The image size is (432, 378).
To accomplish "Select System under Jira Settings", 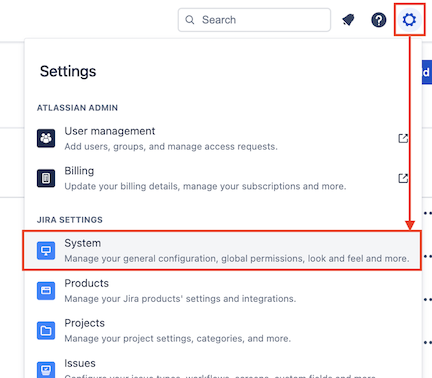I will (222, 250).
